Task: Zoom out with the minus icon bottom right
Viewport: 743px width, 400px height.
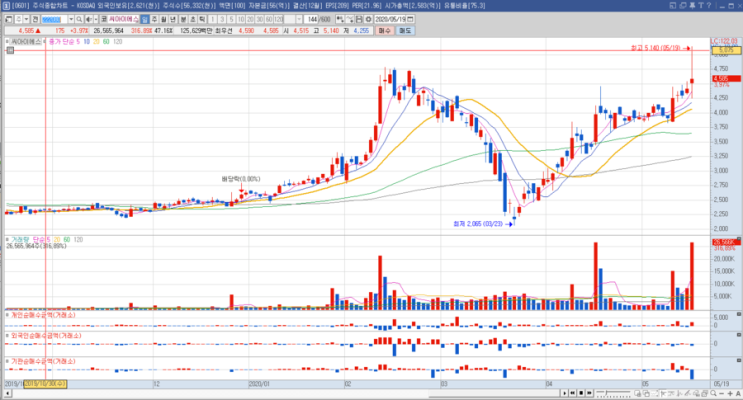Action: click(722, 393)
